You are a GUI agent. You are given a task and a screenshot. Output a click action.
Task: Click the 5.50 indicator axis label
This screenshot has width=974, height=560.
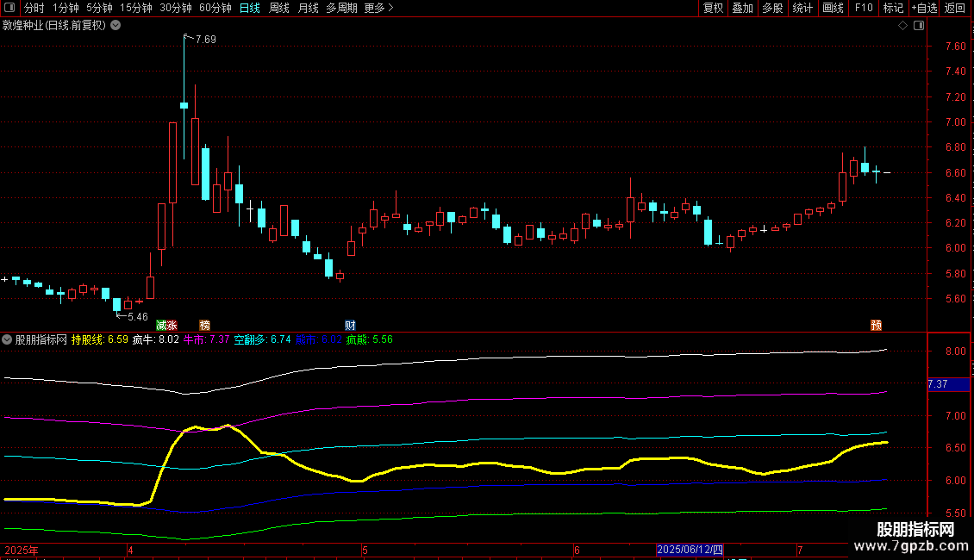956,513
